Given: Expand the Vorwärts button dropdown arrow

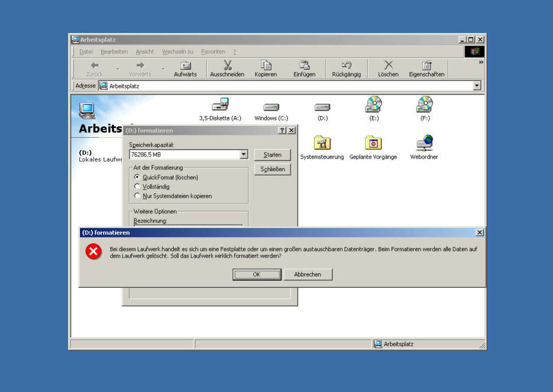Looking at the screenshot, I should point(164,69).
